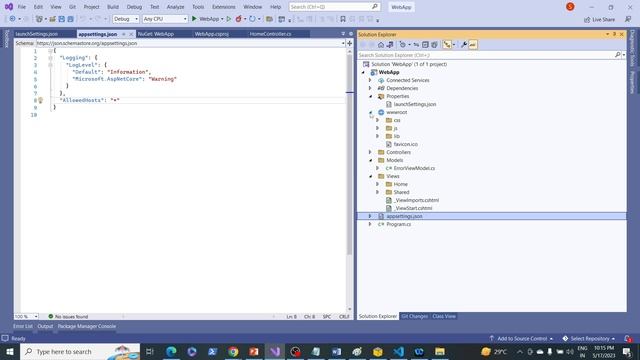This screenshot has height=360, width=640.
Task: Click the Open File folder toolbar icon
Action: [x=52, y=19]
